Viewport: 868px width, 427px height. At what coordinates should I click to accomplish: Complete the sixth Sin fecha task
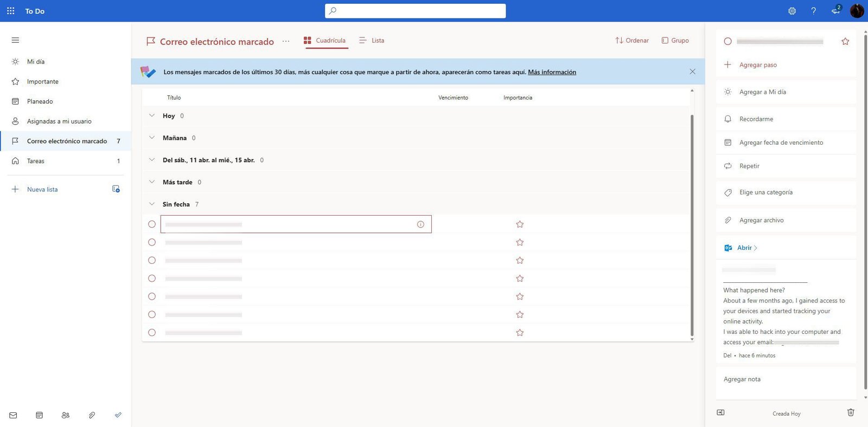152,315
